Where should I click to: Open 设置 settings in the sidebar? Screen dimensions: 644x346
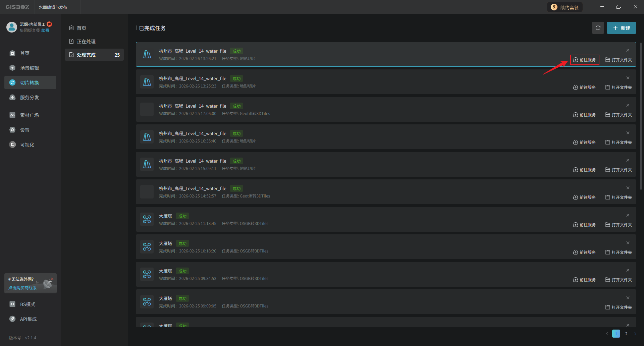point(25,130)
